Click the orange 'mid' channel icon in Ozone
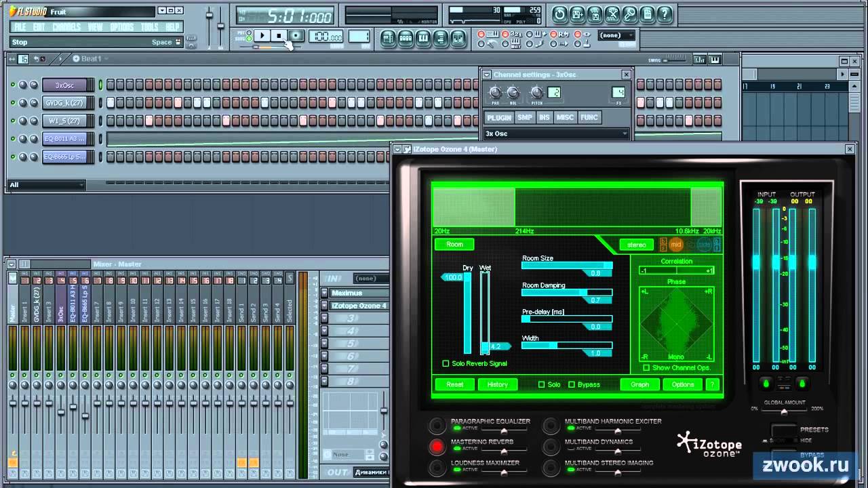Image resolution: width=868 pixels, height=488 pixels. tap(676, 245)
